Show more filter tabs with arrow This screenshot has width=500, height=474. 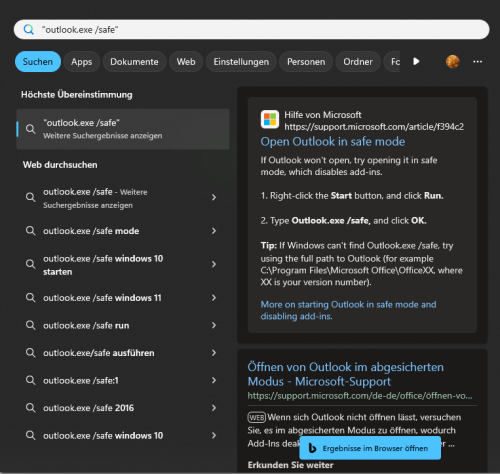pos(416,62)
